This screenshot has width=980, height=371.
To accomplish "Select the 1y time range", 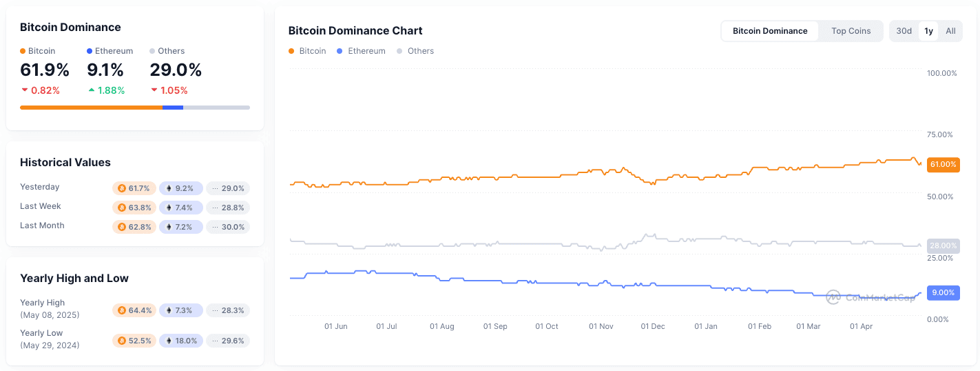I will click(x=928, y=31).
